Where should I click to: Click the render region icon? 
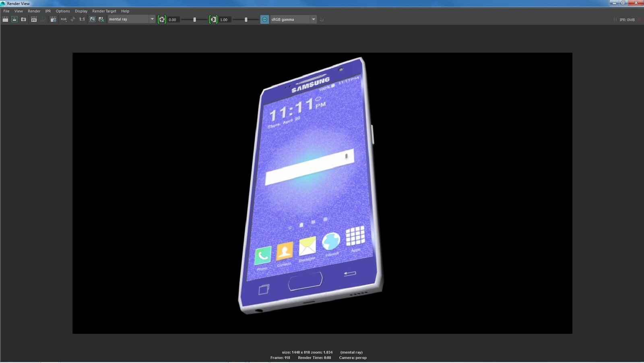pyautogui.click(x=14, y=19)
